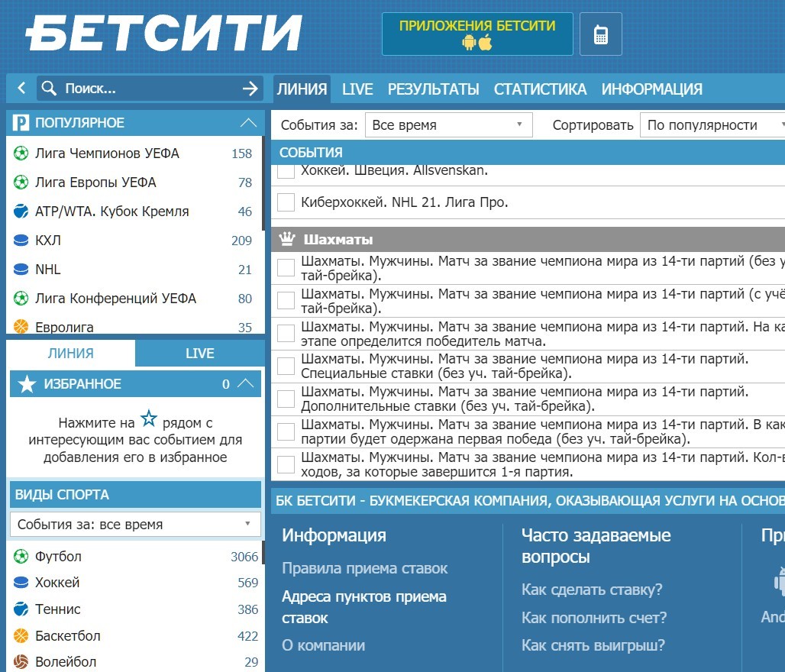This screenshot has width=785, height=672.
Task: Click the tennis icon next to Теннис
Action: click(21, 609)
